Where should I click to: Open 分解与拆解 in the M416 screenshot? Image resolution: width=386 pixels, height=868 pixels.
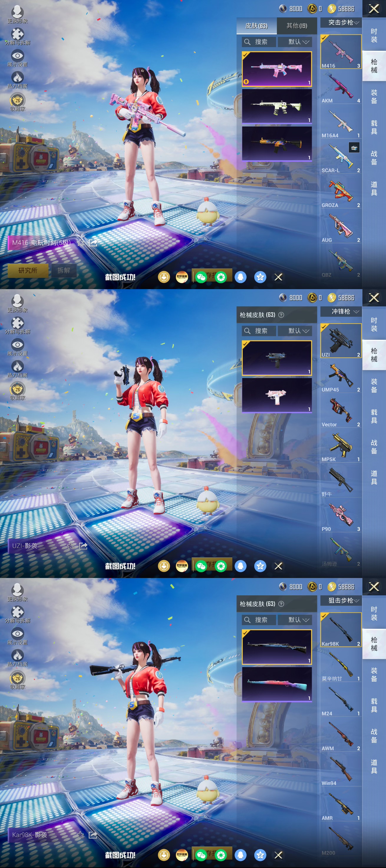(17, 36)
